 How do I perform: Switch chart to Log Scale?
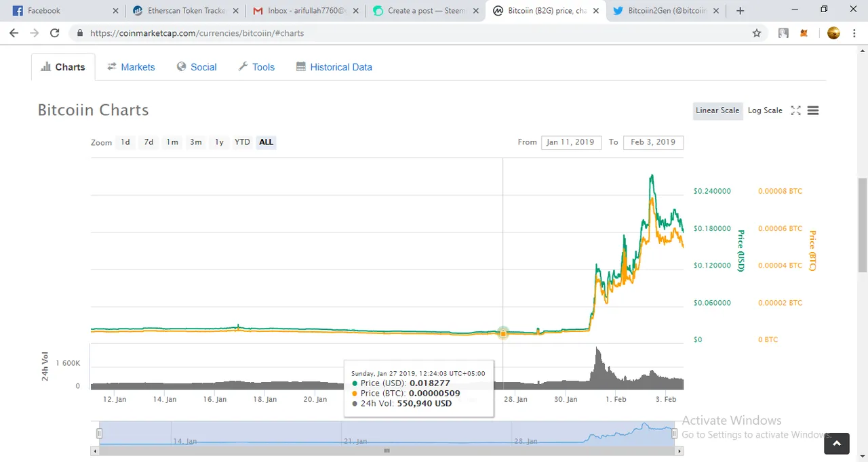[765, 110]
